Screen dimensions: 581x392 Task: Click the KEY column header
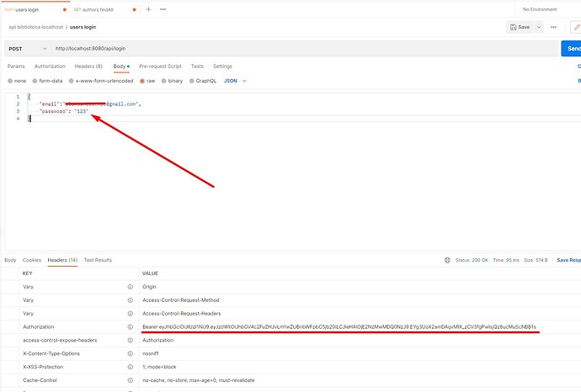(28, 273)
